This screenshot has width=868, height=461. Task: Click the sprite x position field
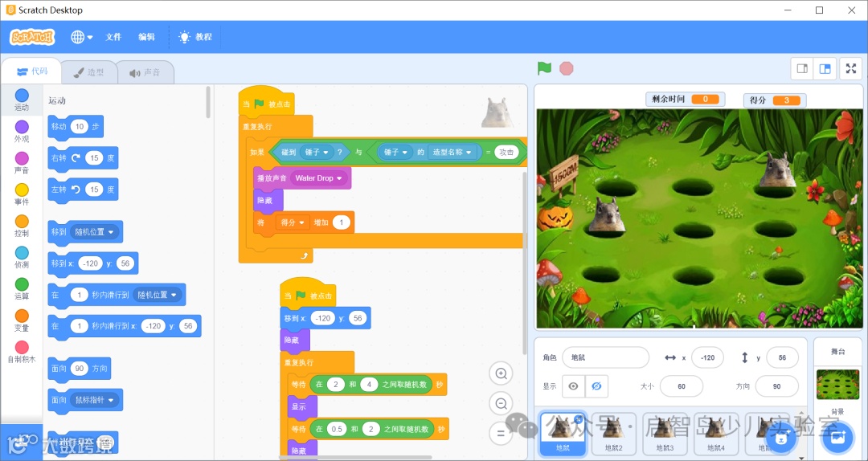[x=707, y=357]
